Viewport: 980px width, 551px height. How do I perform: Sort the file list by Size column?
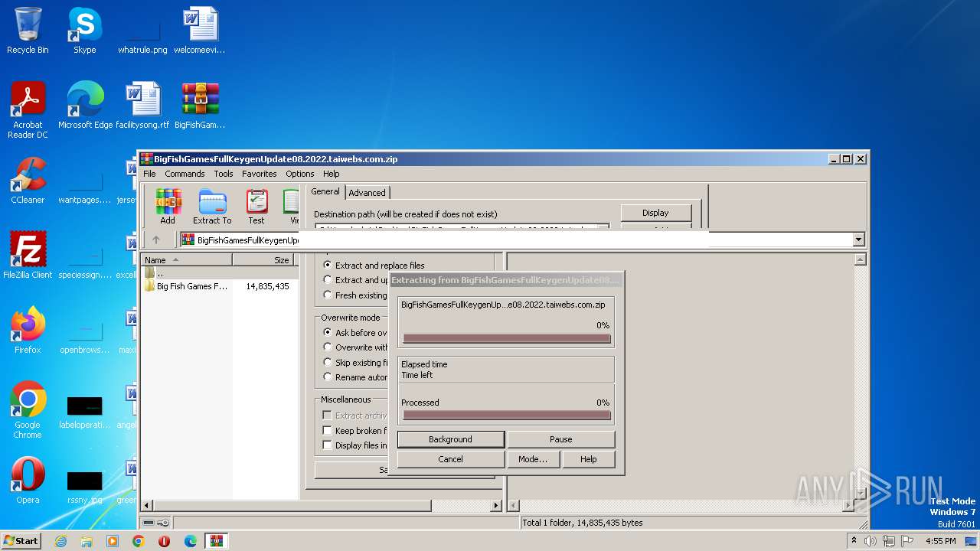[263, 260]
